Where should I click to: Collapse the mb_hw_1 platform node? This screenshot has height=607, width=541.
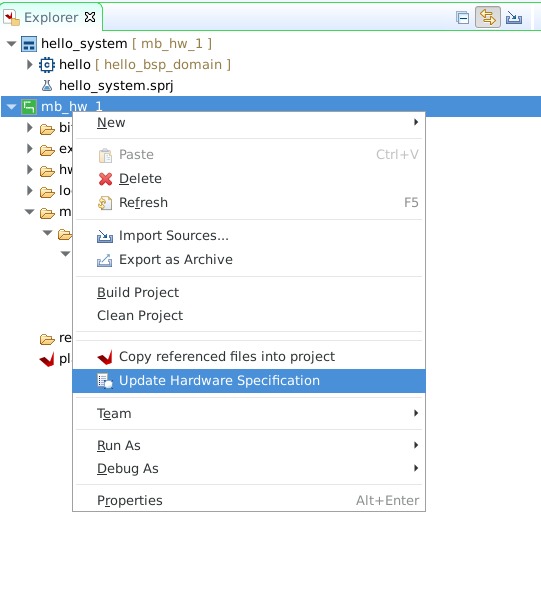click(x=12, y=106)
